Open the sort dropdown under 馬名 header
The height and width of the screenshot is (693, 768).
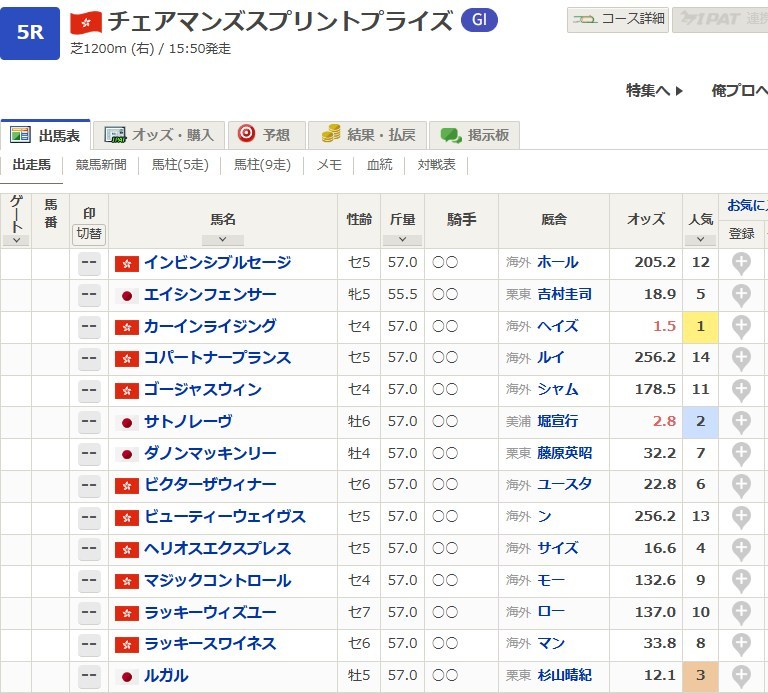point(223,240)
